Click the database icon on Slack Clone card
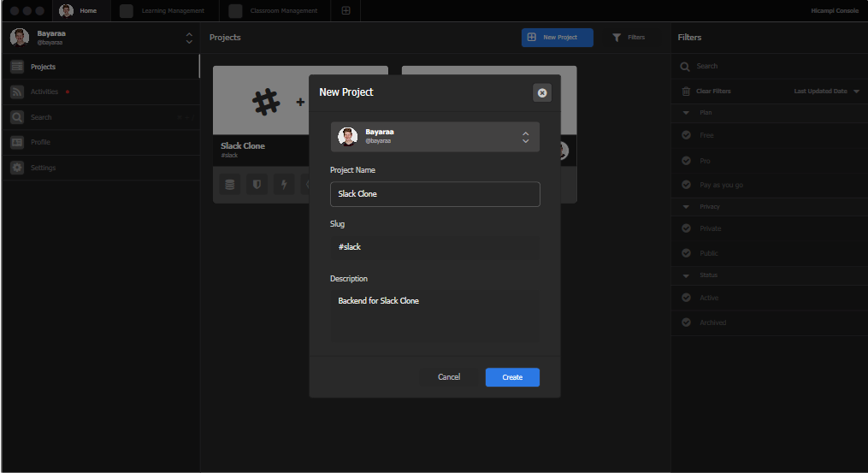Viewport: 868px width, 473px height. 229,185
